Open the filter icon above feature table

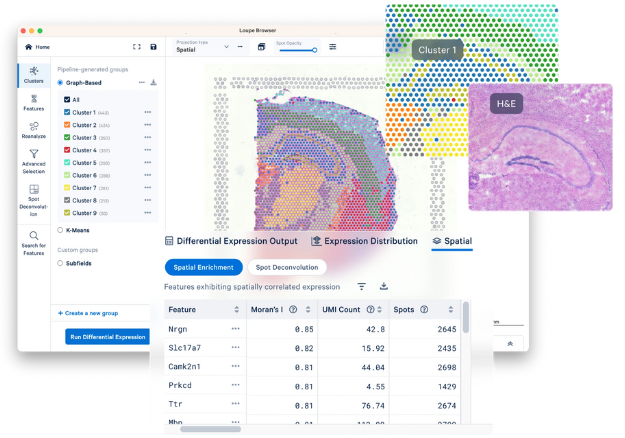pos(362,287)
